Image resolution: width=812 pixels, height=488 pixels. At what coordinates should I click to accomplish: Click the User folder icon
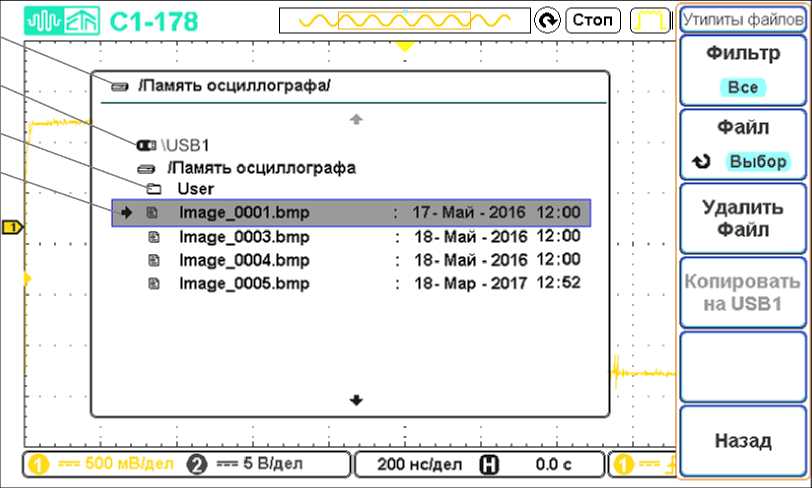click(153, 189)
